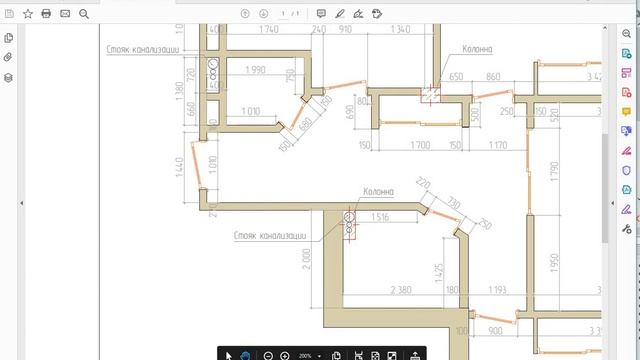
Task: Select the Highlight pen tool
Action: (340, 14)
